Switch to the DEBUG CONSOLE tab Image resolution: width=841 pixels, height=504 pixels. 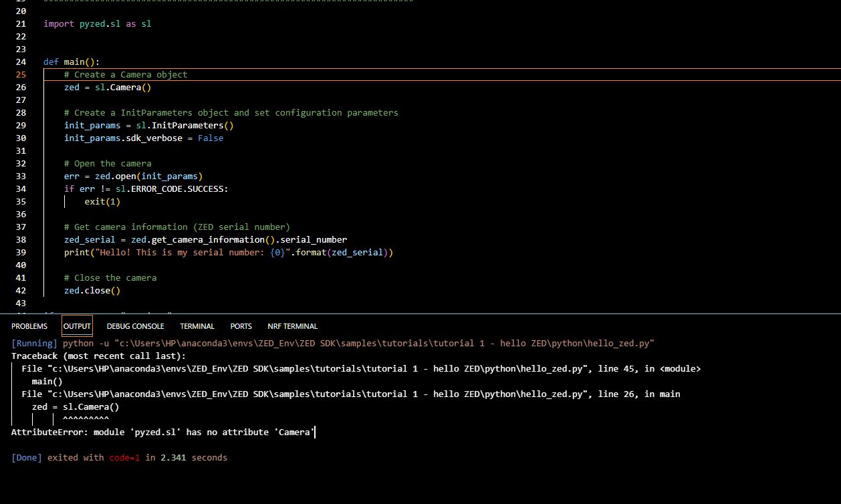point(135,326)
